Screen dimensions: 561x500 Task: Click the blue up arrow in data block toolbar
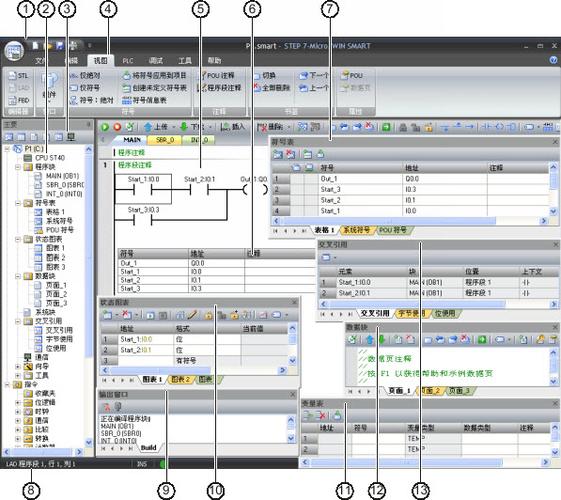pyautogui.click(x=370, y=339)
